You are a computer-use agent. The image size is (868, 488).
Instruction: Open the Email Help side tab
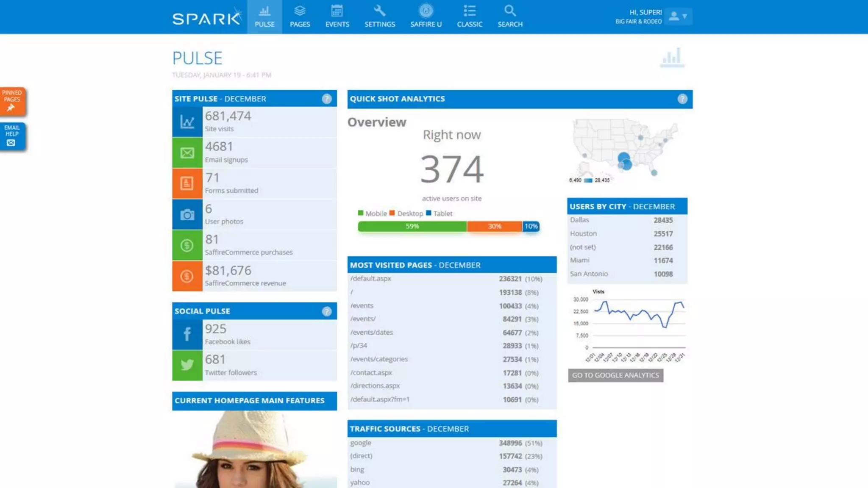[12, 136]
